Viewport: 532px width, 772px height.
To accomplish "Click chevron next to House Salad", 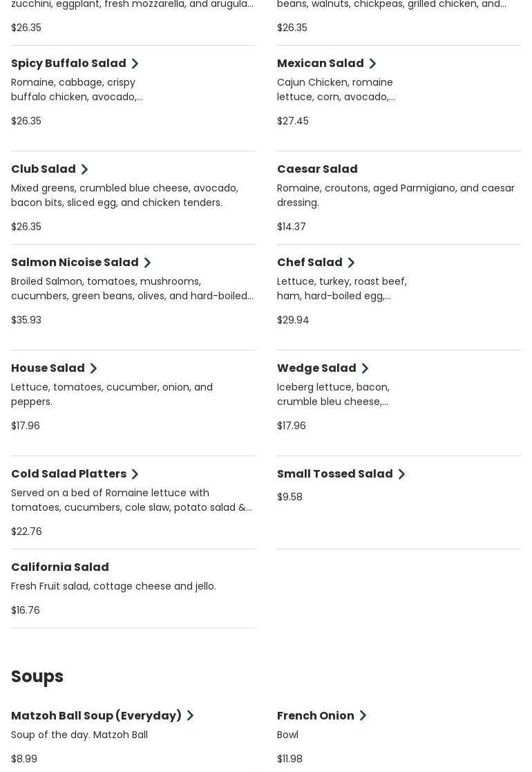I will click(x=93, y=368).
